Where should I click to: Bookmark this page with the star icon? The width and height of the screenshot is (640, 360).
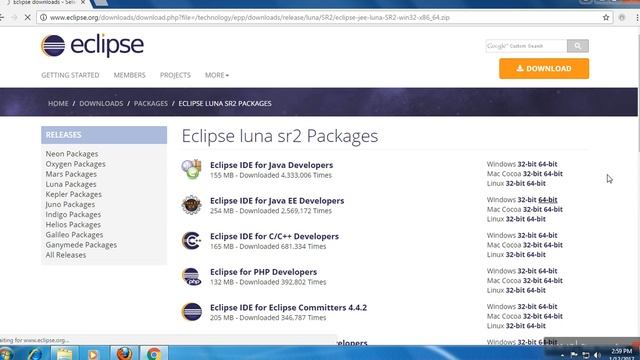tap(606, 18)
